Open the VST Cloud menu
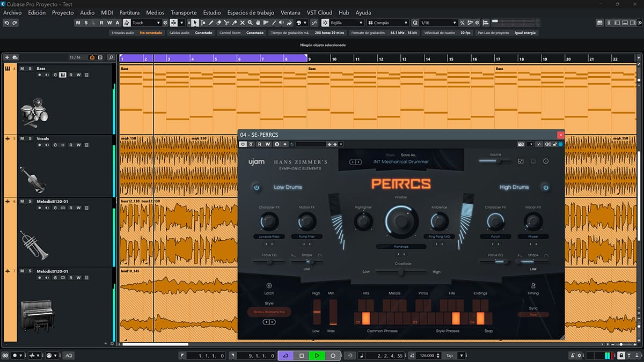The image size is (644, 362). tap(319, 12)
